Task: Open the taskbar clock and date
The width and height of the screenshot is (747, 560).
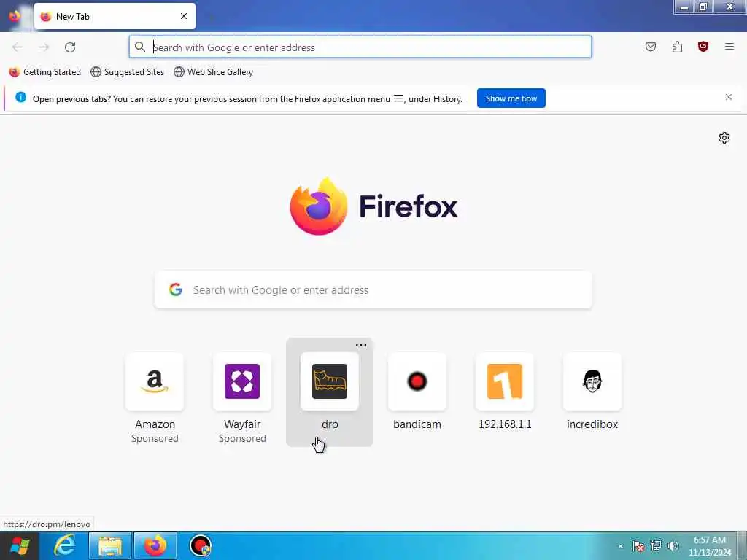Action: pos(710,546)
